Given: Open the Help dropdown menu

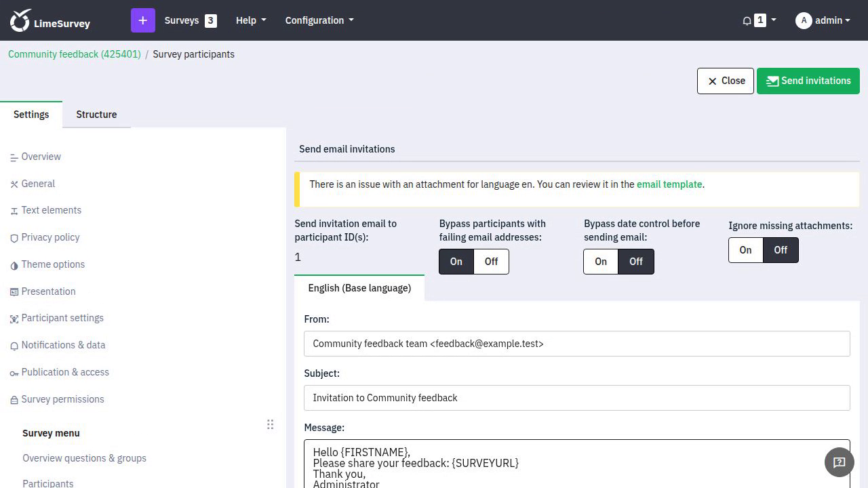Looking at the screenshot, I should click(x=251, y=20).
